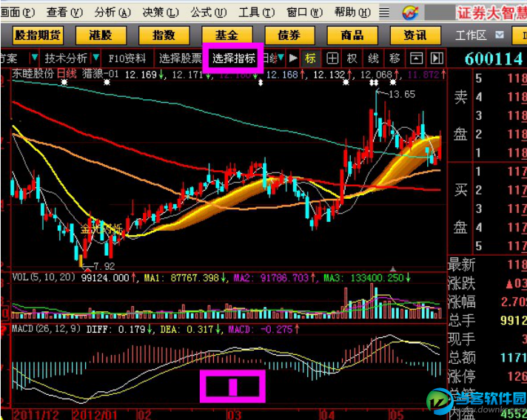The image size is (527, 420).
Task: Click the three-line list icon in menu bar
Action: tap(384, 13)
